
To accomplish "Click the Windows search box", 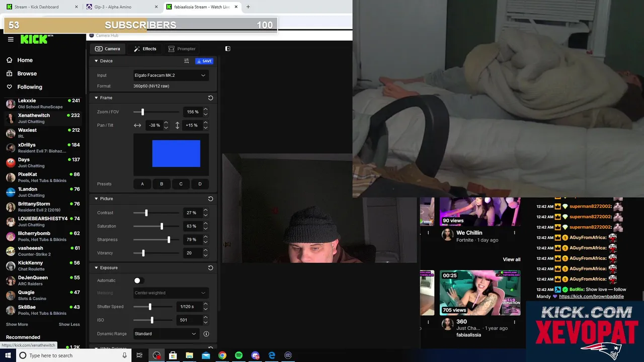I will coord(73,355).
